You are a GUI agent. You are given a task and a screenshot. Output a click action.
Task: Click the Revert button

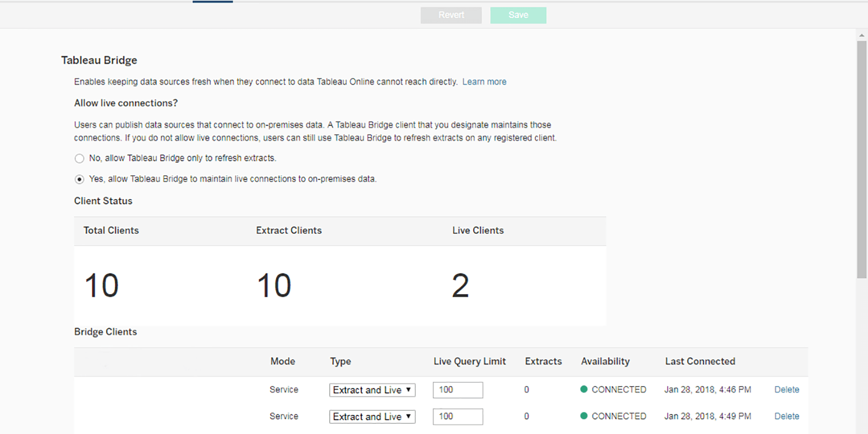pos(451,15)
